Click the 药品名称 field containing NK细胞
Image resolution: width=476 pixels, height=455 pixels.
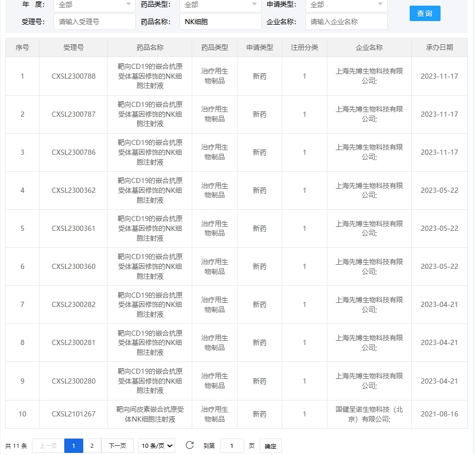pyautogui.click(x=221, y=22)
